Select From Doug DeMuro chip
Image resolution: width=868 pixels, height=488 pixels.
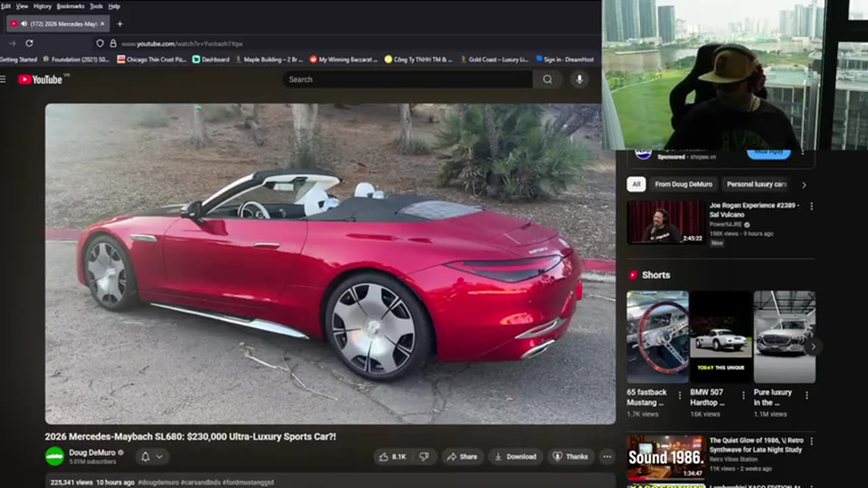click(683, 184)
